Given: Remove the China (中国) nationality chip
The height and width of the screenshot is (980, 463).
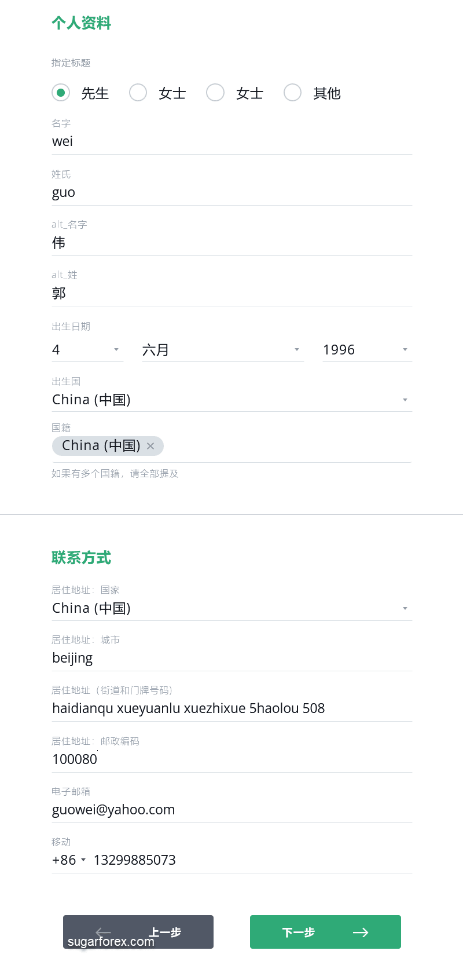Looking at the screenshot, I should (150, 446).
